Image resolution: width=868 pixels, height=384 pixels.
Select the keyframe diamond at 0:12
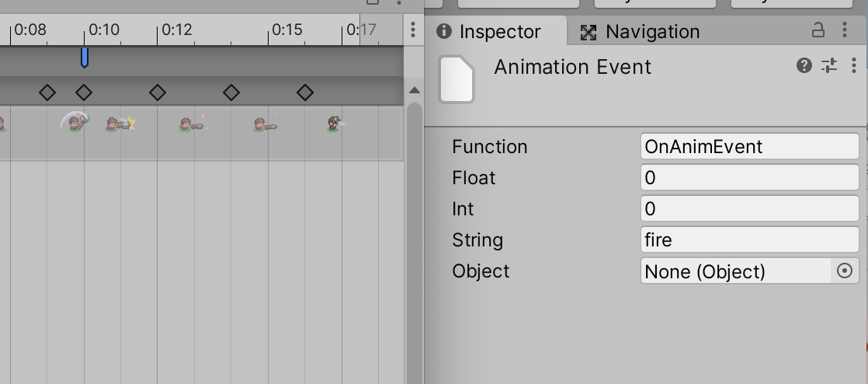click(x=158, y=93)
